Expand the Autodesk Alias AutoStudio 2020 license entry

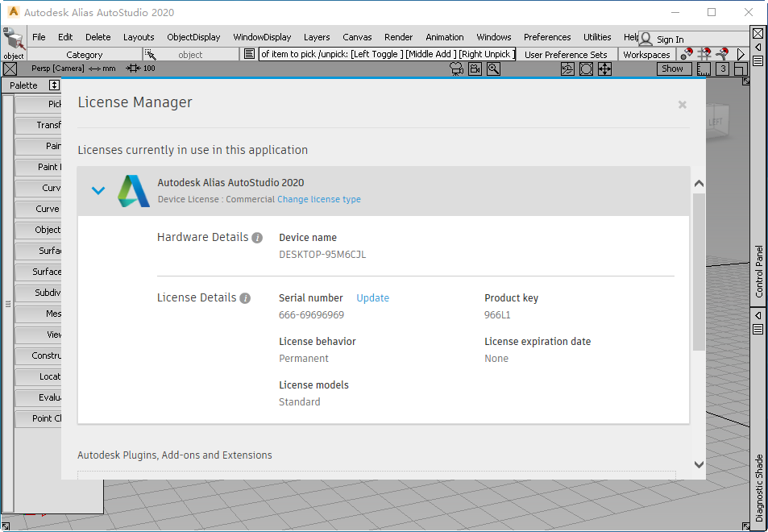click(x=98, y=190)
